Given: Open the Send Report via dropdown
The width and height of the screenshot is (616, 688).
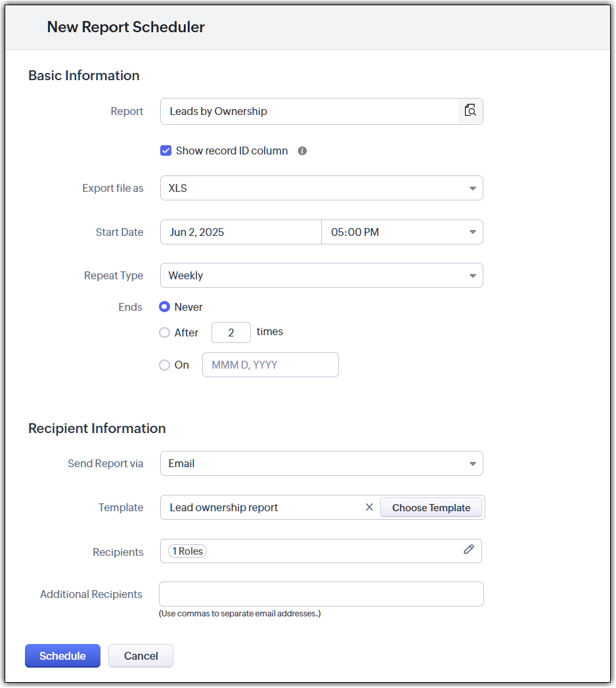Looking at the screenshot, I should 321,463.
